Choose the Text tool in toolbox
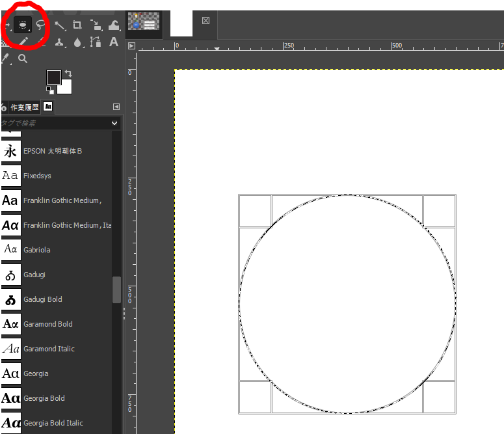This screenshot has width=504, height=434. pos(114,42)
